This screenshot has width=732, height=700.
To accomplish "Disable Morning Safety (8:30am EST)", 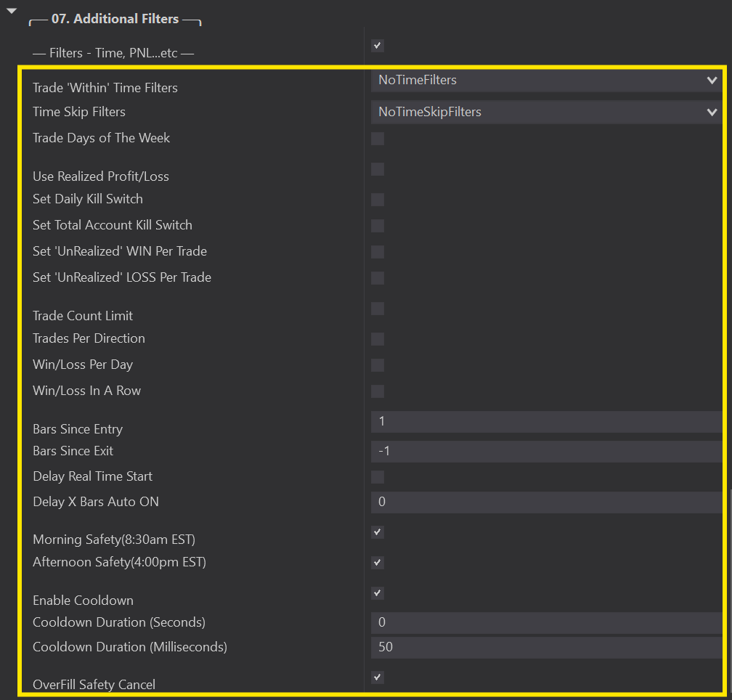I will [x=378, y=532].
